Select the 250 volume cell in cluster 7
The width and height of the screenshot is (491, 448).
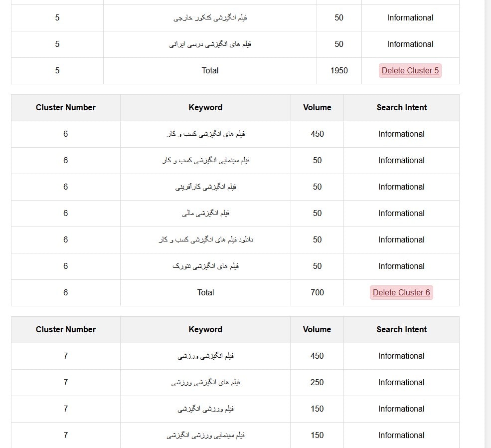point(317,382)
